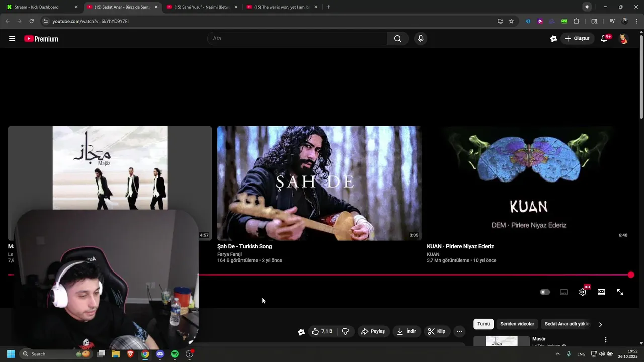
Task: Start voice search with the microphone
Action: (421, 39)
